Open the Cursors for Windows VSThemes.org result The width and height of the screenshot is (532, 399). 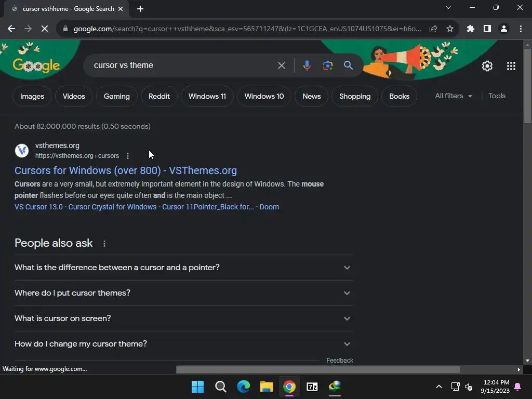(126, 170)
